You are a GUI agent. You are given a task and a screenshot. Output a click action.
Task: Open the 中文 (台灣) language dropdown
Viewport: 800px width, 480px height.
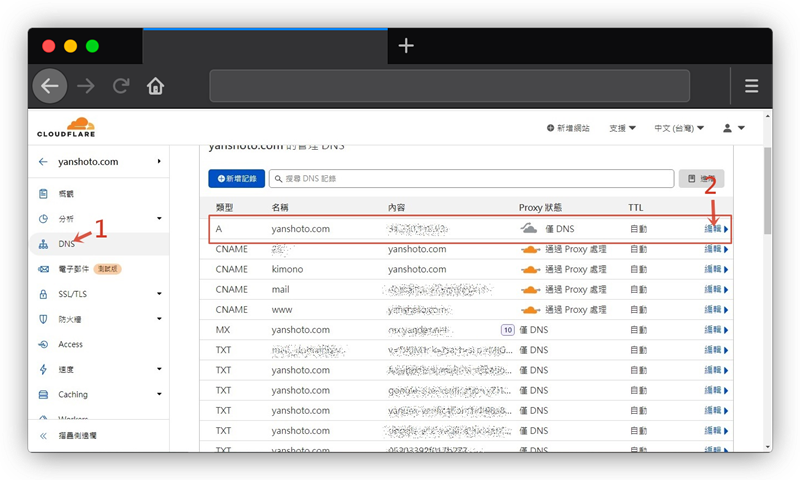(679, 128)
